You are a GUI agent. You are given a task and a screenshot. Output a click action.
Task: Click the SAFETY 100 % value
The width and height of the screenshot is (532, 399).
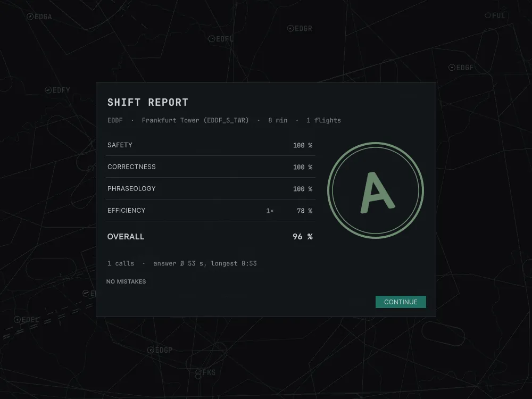pos(303,145)
